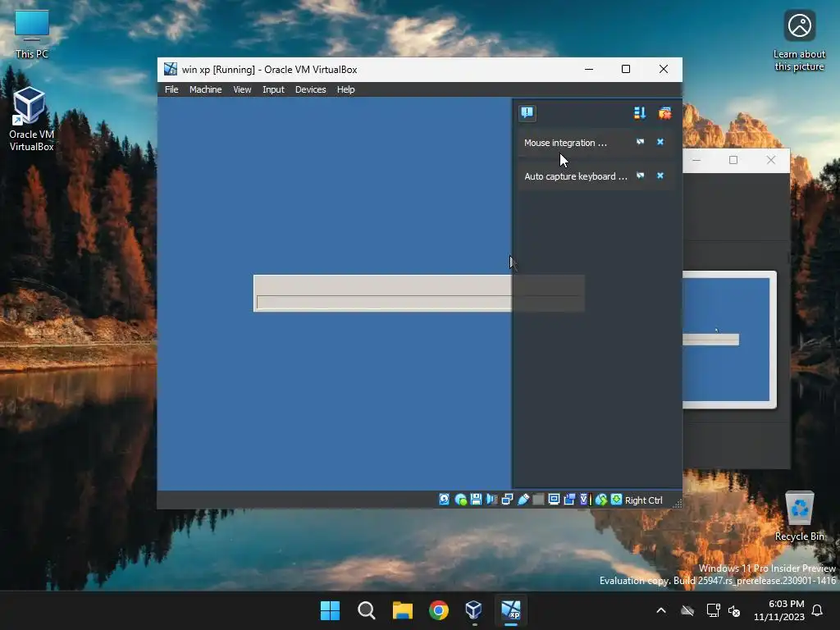The height and width of the screenshot is (630, 840).
Task: Click the don't-show-again icon for Auto capture keyboard
Action: [x=640, y=176]
